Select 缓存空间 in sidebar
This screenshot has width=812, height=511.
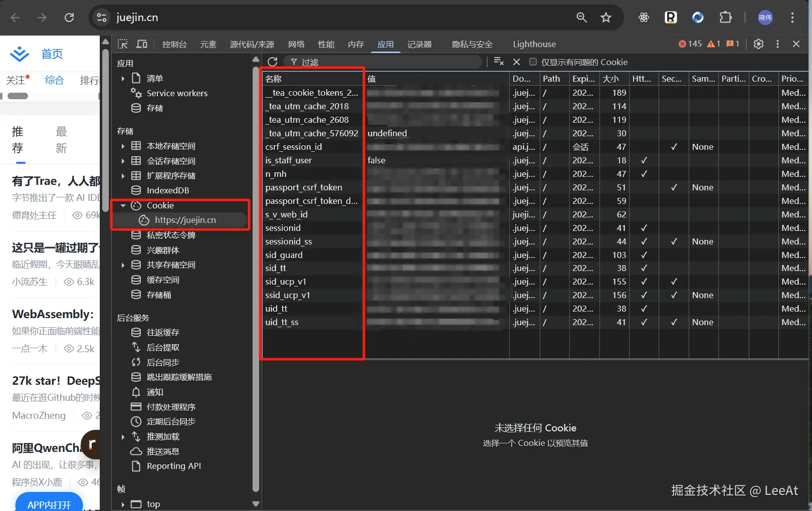coord(163,280)
